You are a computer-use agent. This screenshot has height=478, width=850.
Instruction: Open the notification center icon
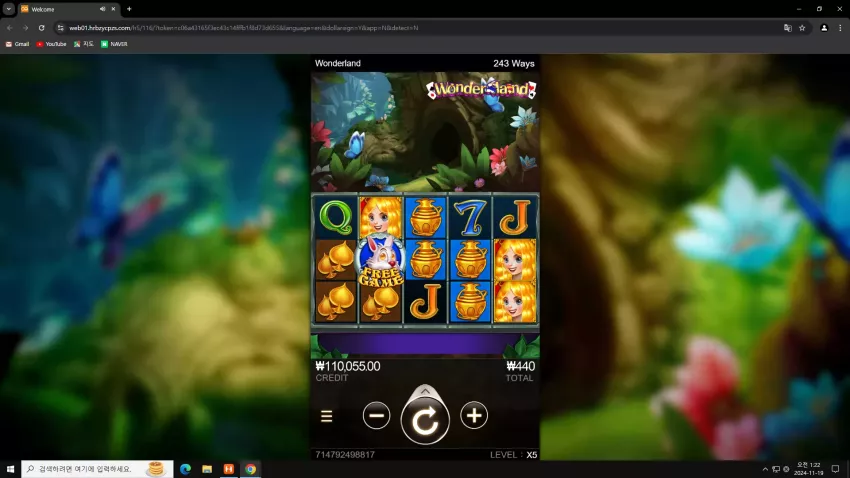point(835,469)
